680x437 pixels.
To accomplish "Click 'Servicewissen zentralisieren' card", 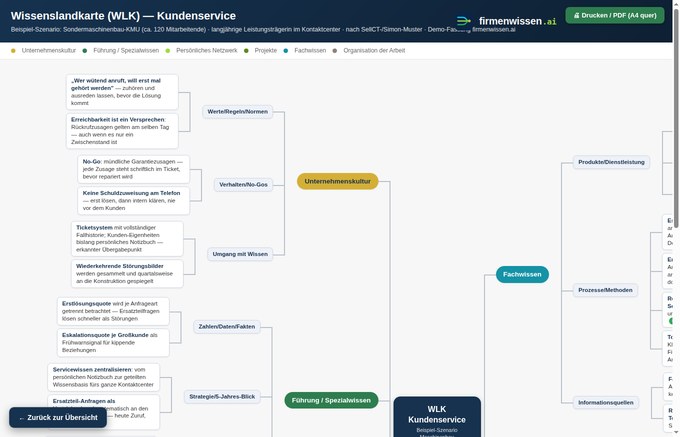I will click(104, 377).
